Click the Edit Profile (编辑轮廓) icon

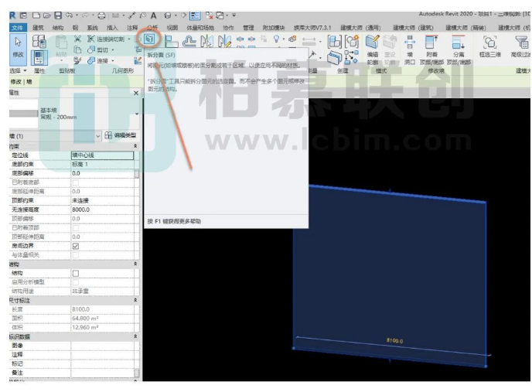[x=372, y=43]
